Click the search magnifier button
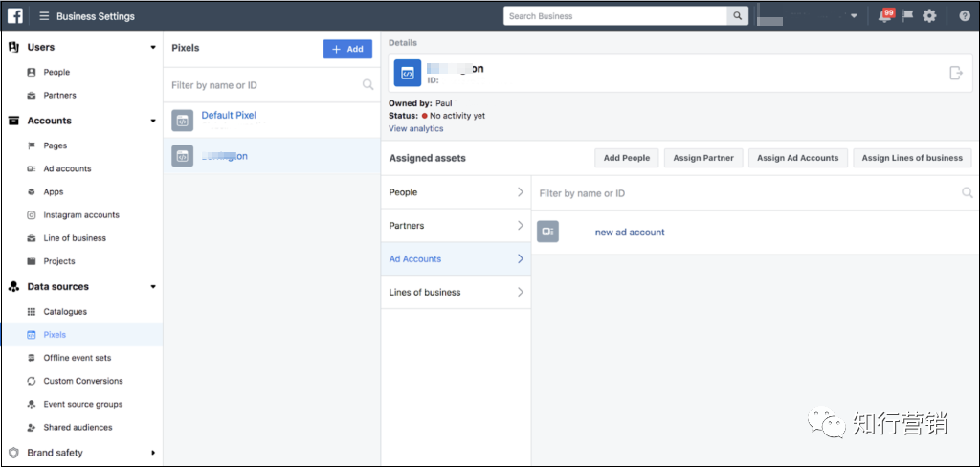Screen dimensions: 980x467 pyautogui.click(x=738, y=16)
